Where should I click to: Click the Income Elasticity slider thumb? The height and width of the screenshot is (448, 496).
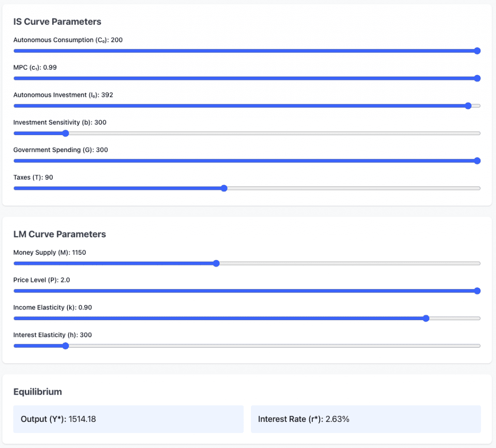[x=426, y=318]
